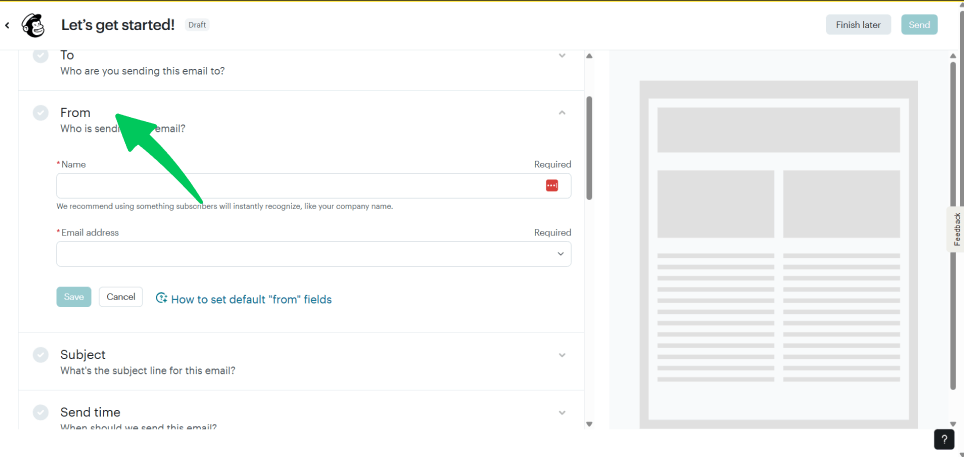Expand the Subject section chevron
The height and width of the screenshot is (457, 964).
coord(561,355)
